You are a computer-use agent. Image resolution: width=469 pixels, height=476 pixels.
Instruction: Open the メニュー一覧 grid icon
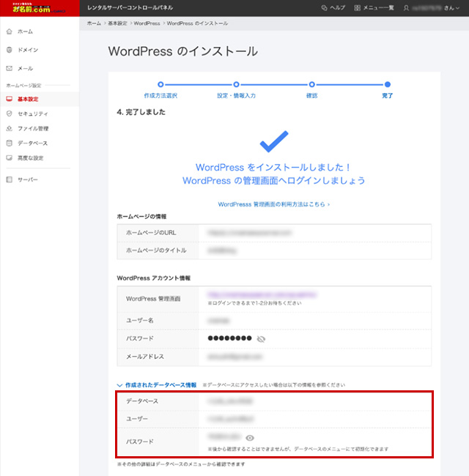coord(357,8)
